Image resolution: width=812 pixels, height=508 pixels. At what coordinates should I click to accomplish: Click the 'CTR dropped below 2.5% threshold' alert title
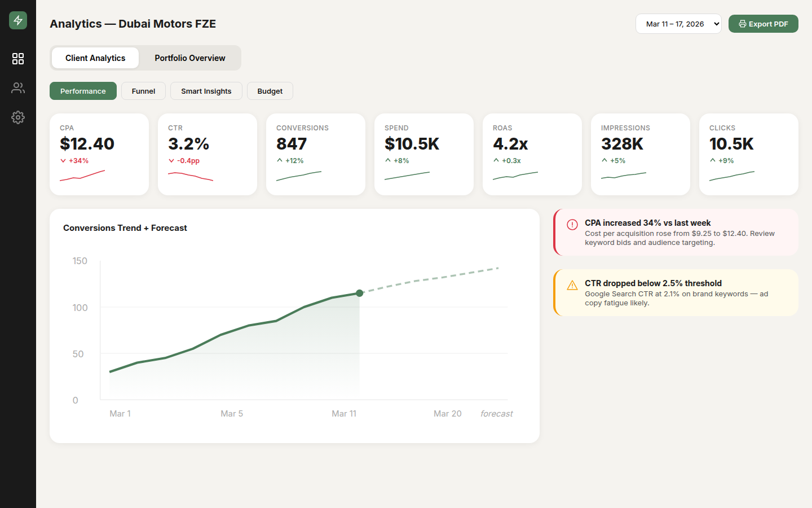[653, 283]
